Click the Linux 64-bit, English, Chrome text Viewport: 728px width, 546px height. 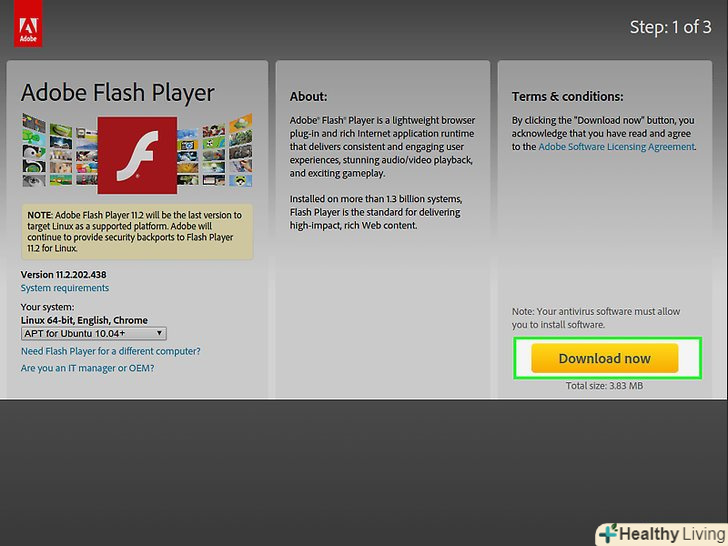tap(84, 320)
